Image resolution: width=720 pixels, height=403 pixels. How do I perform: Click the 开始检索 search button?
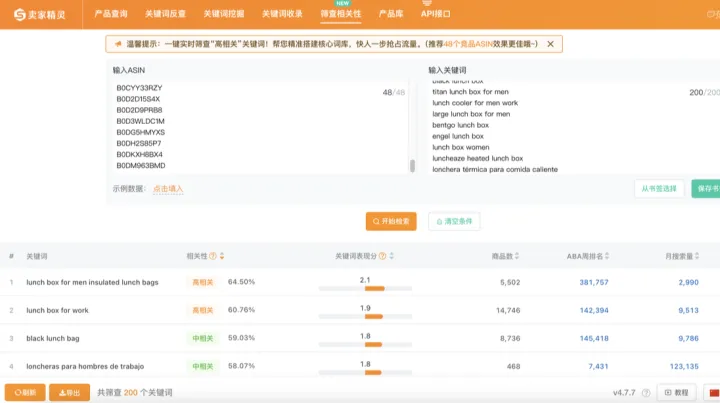[x=391, y=221]
